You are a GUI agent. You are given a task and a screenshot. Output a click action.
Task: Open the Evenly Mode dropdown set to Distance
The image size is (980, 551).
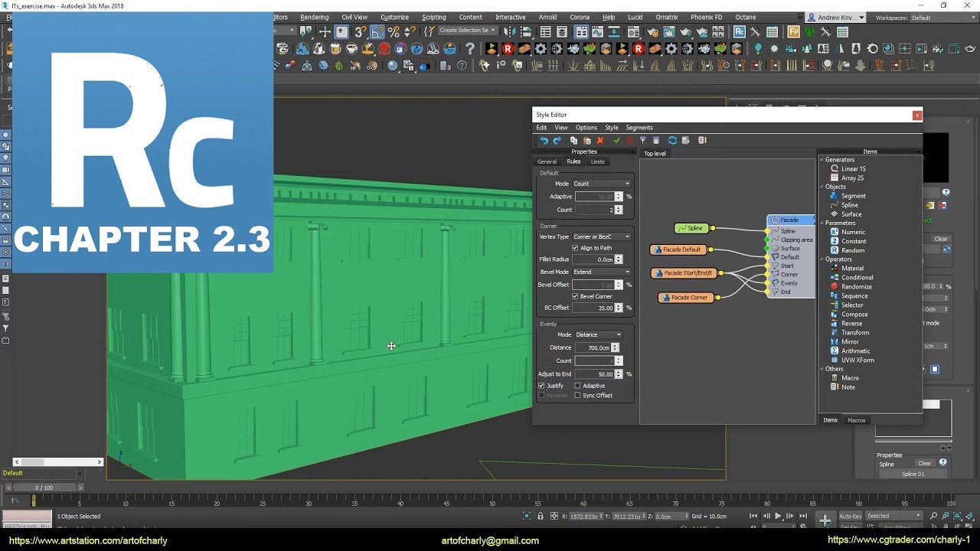tap(599, 334)
